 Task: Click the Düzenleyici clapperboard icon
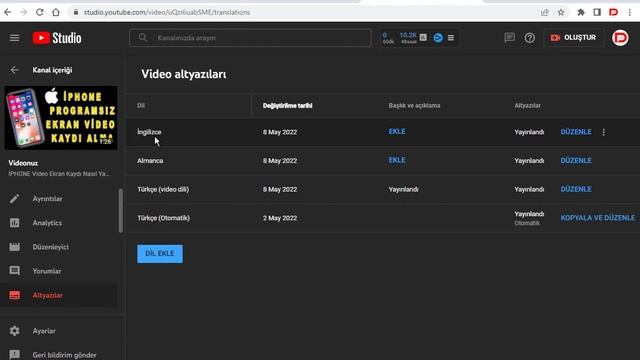click(14, 247)
